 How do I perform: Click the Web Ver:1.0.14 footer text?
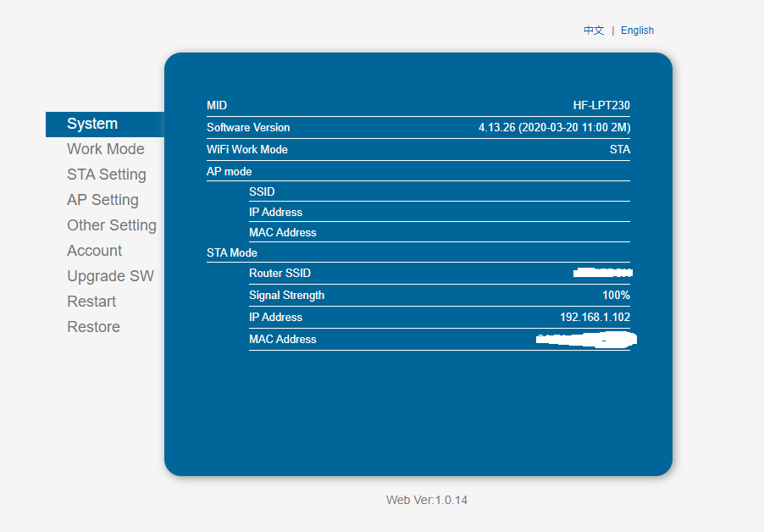[427, 500]
